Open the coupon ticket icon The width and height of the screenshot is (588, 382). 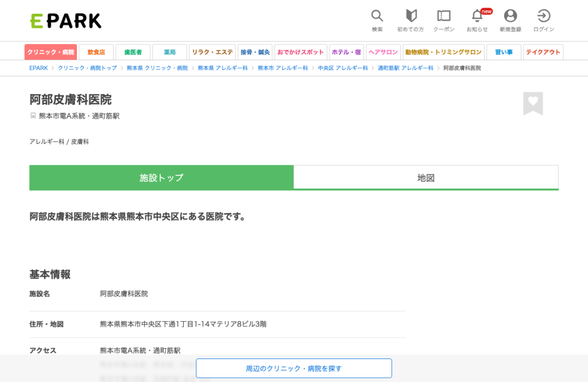click(444, 21)
